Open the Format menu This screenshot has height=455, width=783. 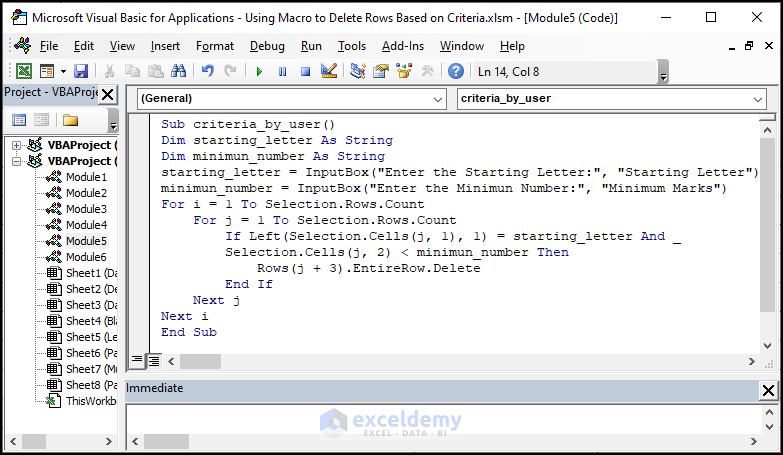click(x=215, y=46)
